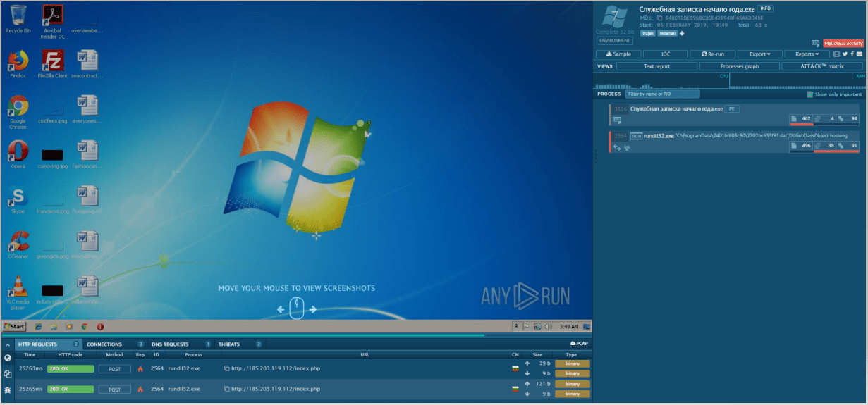Open Internet Explorer from the taskbar
Image resolution: width=868 pixels, height=405 pixels.
[38, 327]
